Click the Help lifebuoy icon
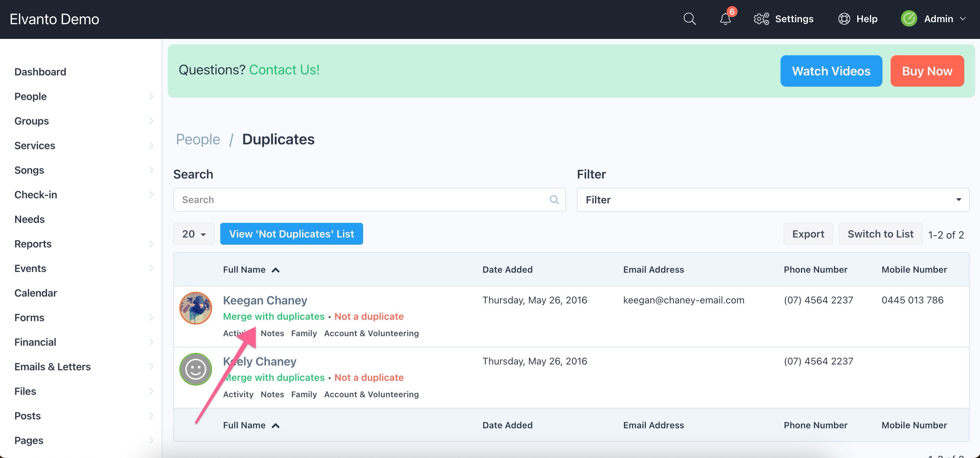 click(x=844, y=19)
